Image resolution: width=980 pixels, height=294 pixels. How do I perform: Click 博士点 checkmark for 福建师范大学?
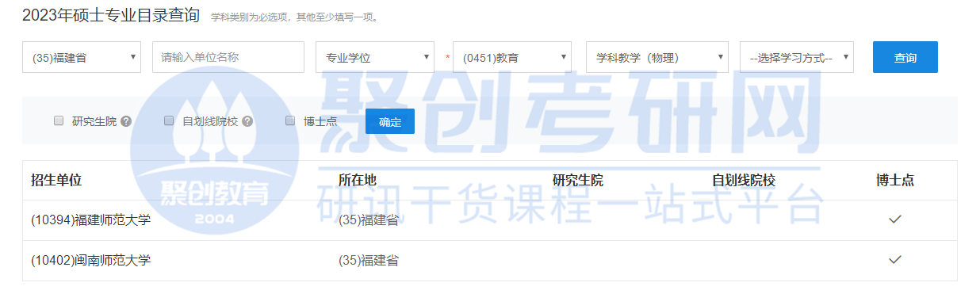click(x=895, y=220)
